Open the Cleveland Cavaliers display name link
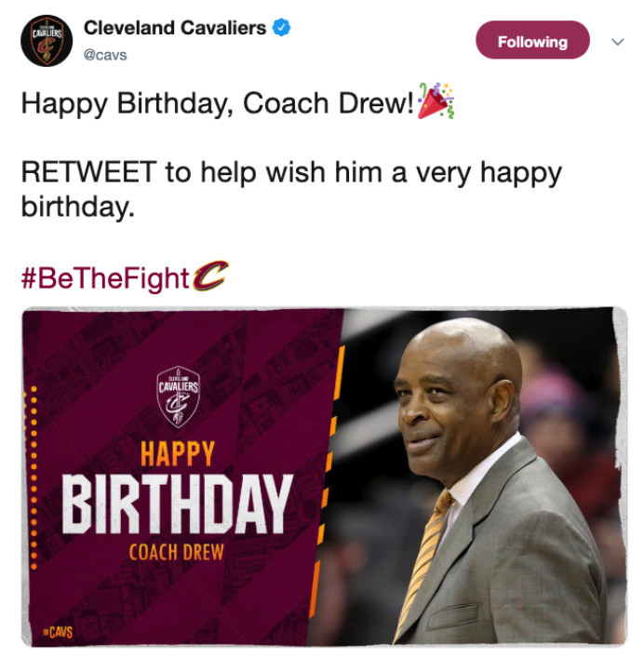This screenshot has width=644, height=659. coord(175,28)
